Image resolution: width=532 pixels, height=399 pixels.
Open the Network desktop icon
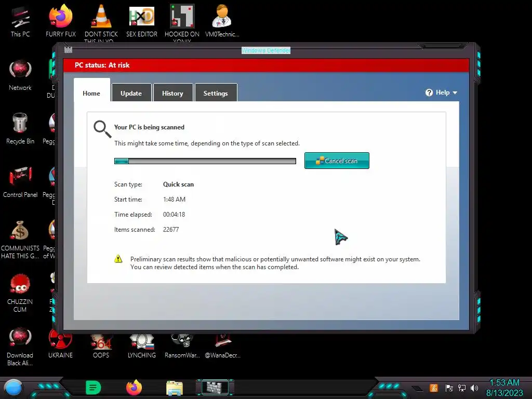click(x=20, y=75)
